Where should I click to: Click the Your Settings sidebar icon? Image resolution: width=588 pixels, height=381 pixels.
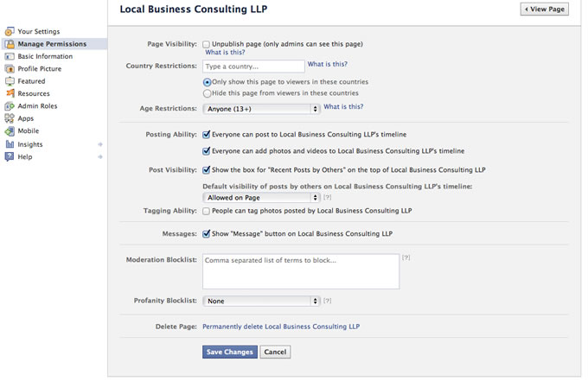tap(10, 32)
